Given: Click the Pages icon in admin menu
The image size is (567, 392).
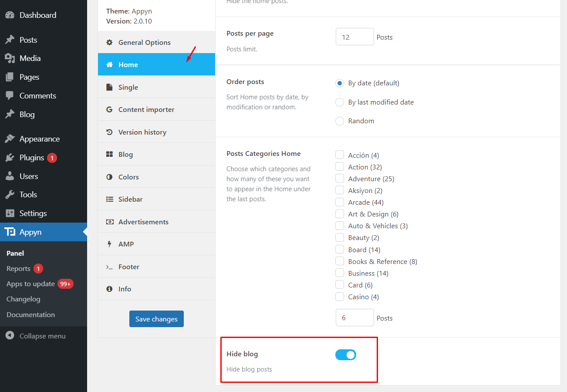Looking at the screenshot, I should [10, 77].
